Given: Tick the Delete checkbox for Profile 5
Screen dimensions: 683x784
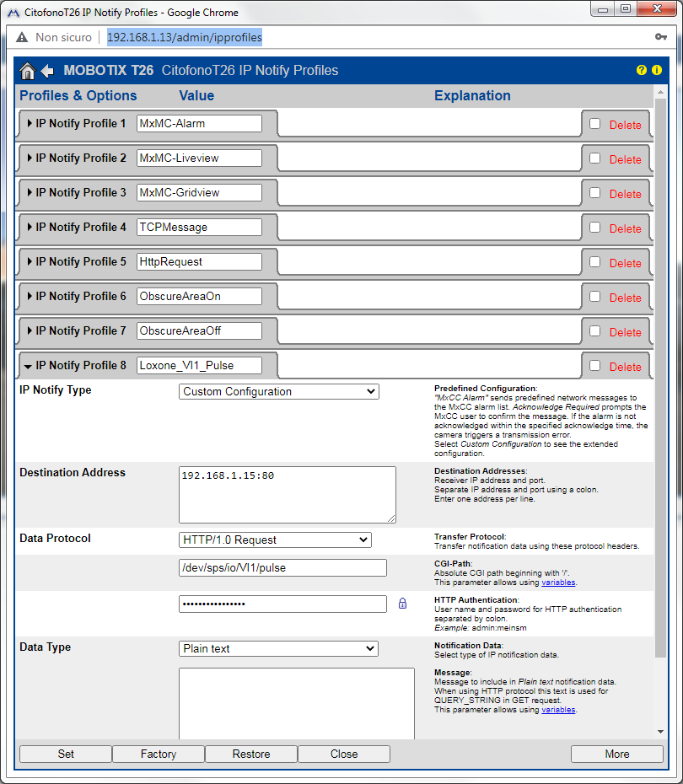Looking at the screenshot, I should [595, 261].
